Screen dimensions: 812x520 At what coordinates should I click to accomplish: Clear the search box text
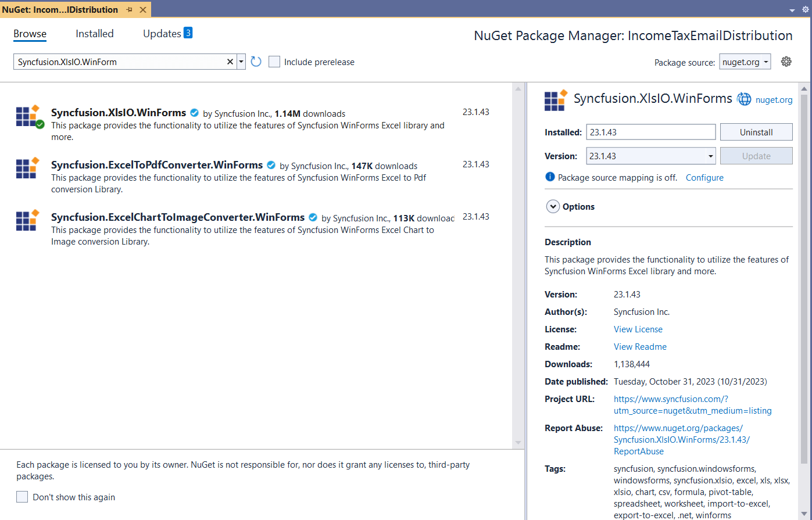(230, 62)
